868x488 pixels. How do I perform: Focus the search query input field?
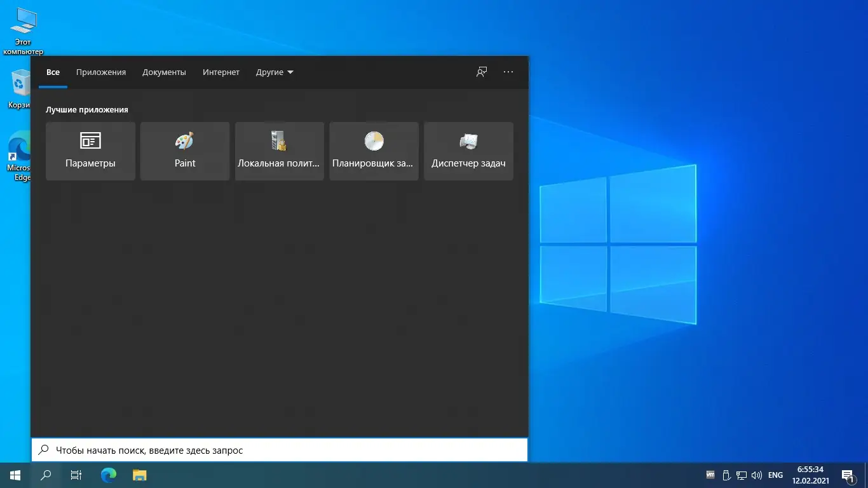coord(280,450)
